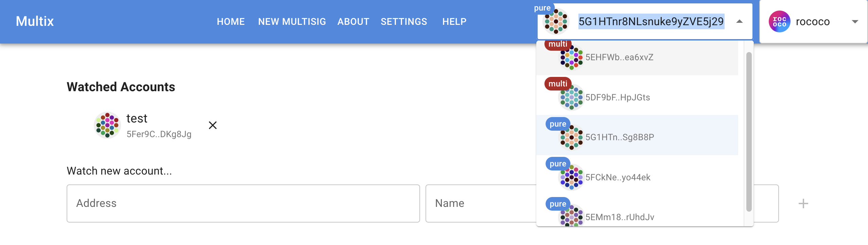
Task: Click the identicon of watched account test
Action: coord(107,125)
